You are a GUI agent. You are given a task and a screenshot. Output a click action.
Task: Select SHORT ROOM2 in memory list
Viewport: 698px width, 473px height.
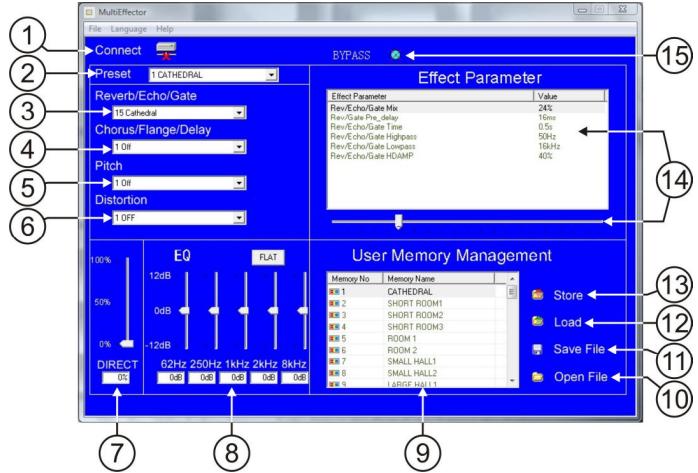coord(415,315)
